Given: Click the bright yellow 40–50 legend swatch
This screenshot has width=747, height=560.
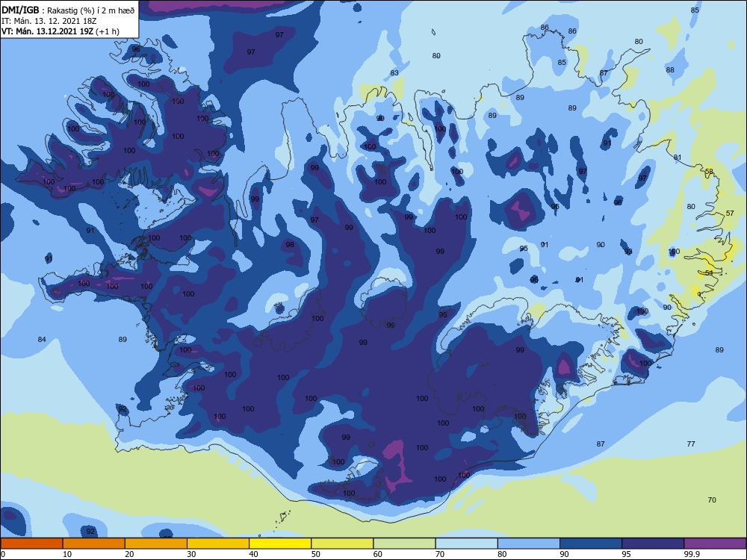Looking at the screenshot, I should click(280, 544).
